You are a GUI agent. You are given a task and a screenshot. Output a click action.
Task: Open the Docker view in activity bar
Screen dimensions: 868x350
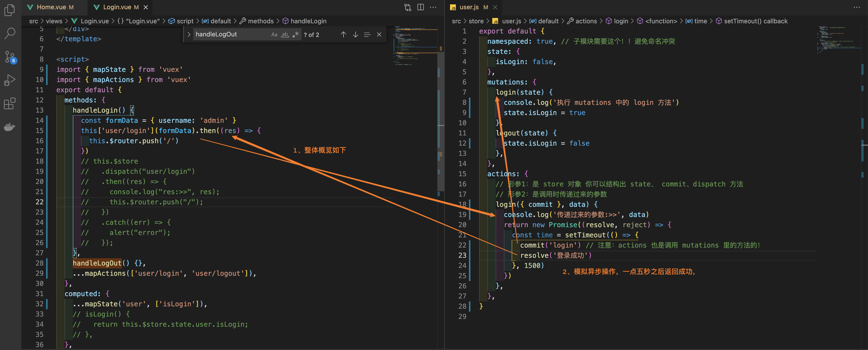[10, 127]
